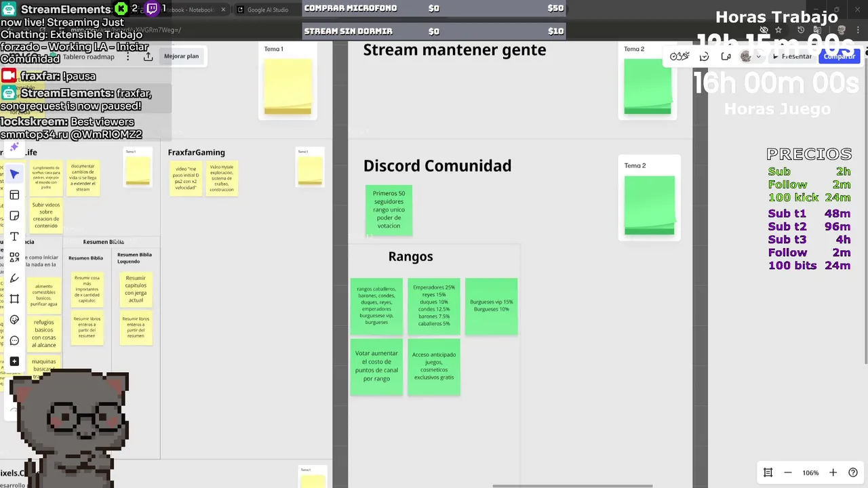Zoom out with minus button
The image size is (868, 488).
tap(787, 472)
